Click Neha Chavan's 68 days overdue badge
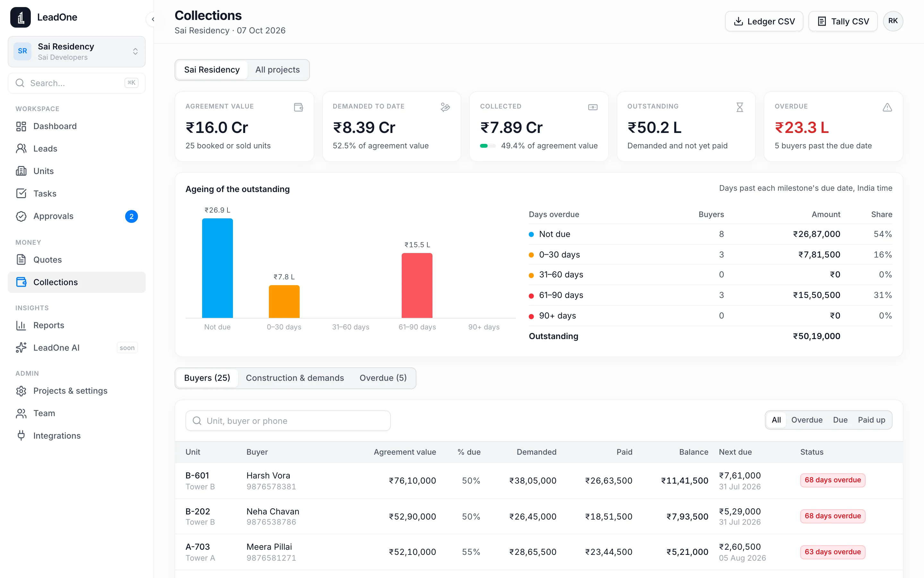This screenshot has height=578, width=924. tap(833, 516)
